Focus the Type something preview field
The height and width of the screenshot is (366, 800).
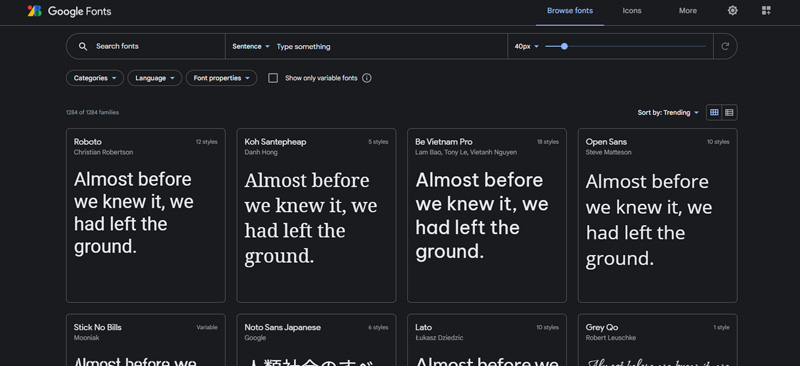[x=390, y=46]
